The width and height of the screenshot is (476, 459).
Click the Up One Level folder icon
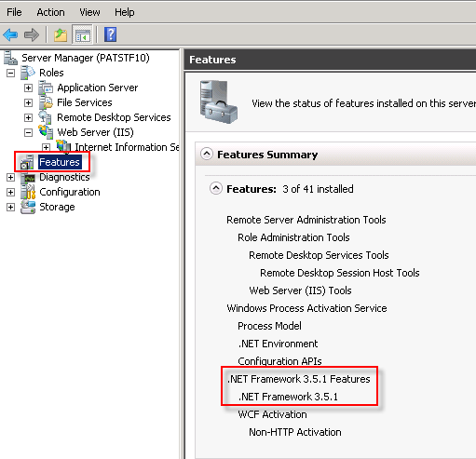61,34
